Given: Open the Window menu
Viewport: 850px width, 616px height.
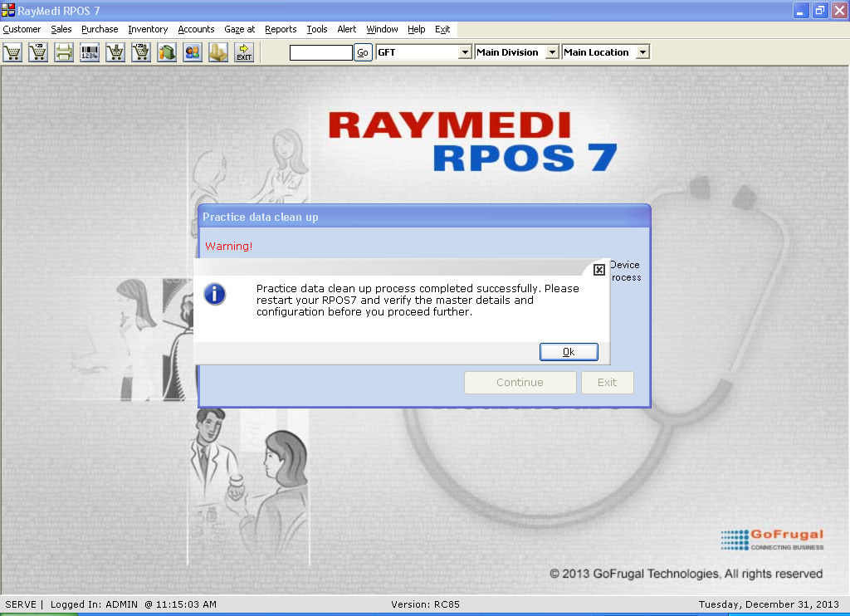Looking at the screenshot, I should [x=382, y=29].
